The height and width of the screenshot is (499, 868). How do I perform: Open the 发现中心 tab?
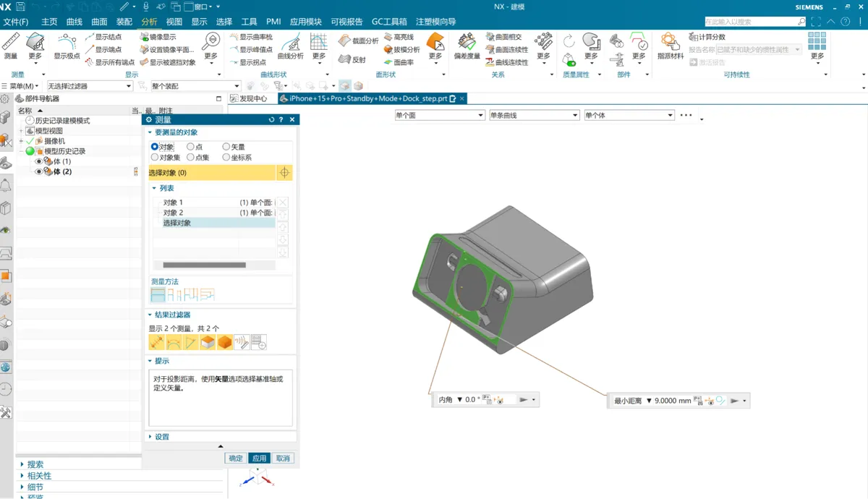(249, 98)
